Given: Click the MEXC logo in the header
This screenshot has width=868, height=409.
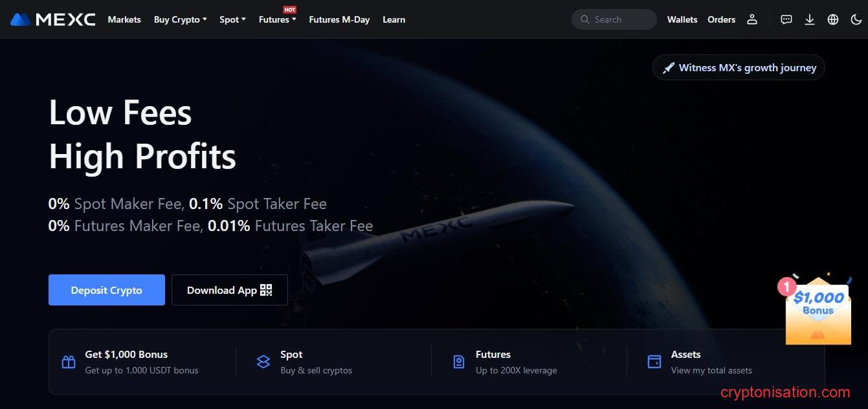Looking at the screenshot, I should point(53,19).
